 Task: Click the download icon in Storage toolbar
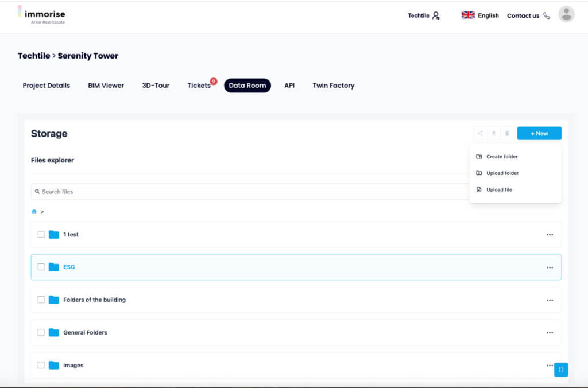493,134
